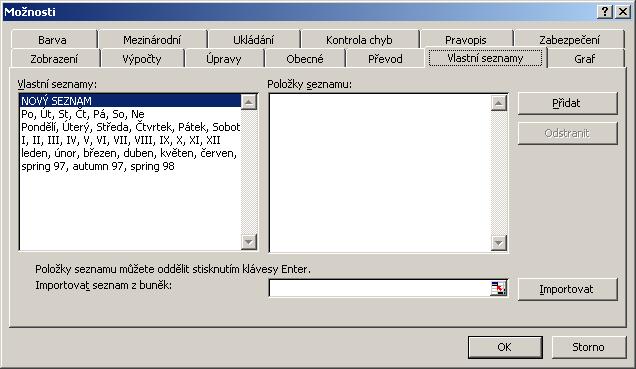The image size is (636, 369).
Task: Switch to the Zobrazení tab
Action: [54, 59]
